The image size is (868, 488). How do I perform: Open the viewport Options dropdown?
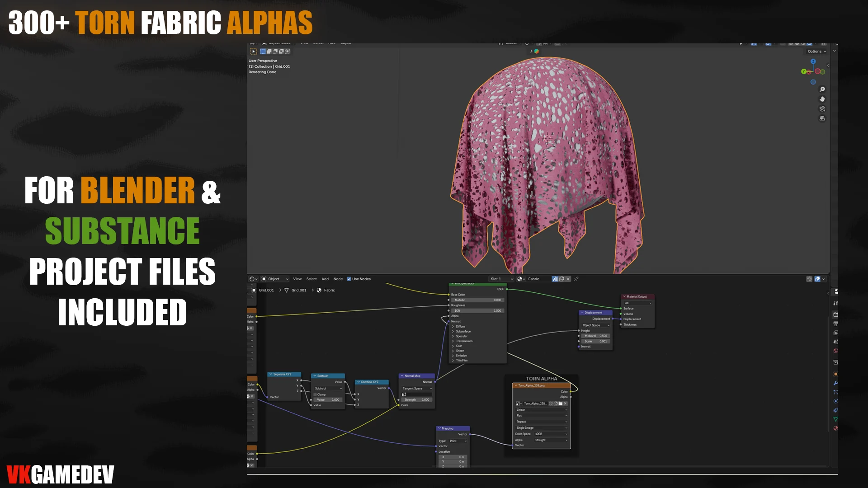click(x=817, y=52)
